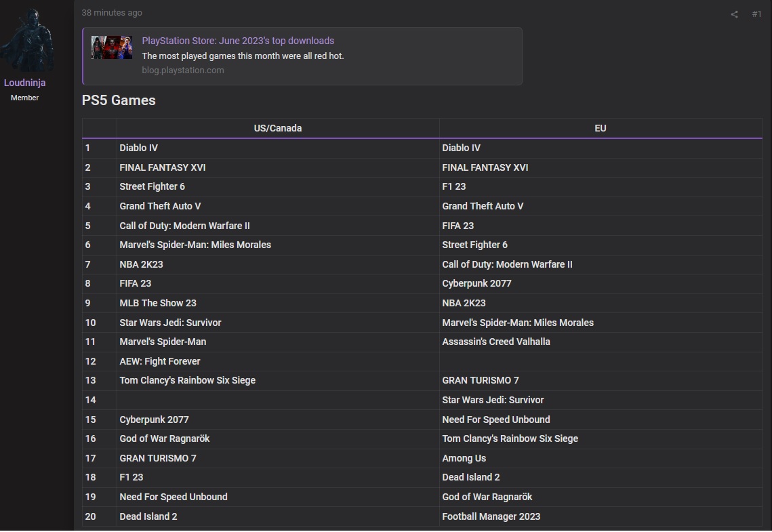Select God of War Ragnarök in EU column
This screenshot has width=772, height=532.
pyautogui.click(x=487, y=497)
